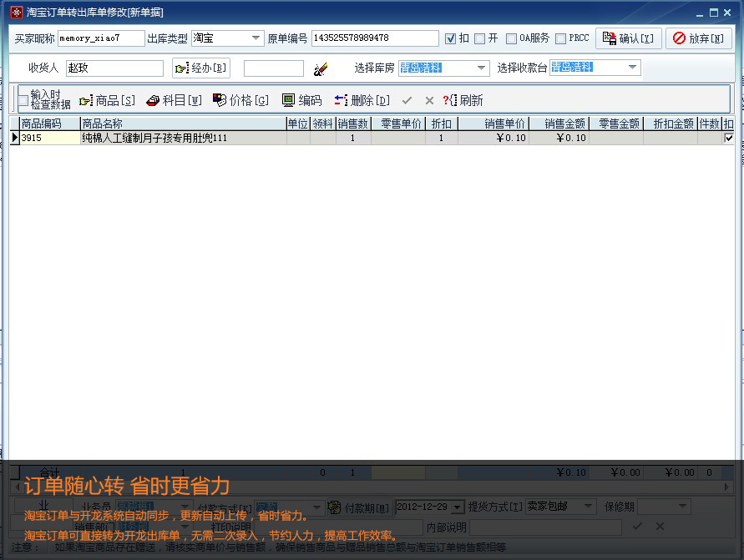Click the 商品编码 column header
The image size is (744, 560).
coord(50,124)
